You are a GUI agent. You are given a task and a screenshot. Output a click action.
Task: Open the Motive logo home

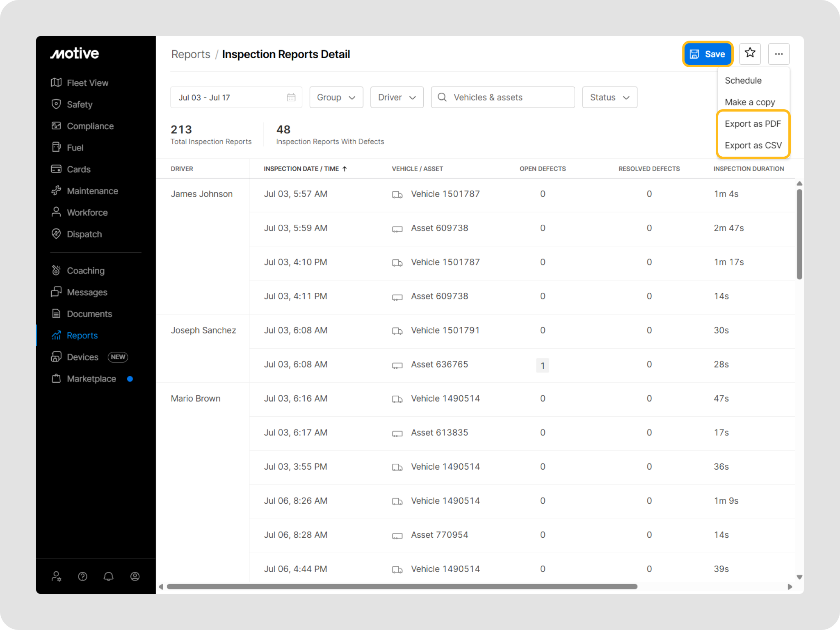coord(75,53)
